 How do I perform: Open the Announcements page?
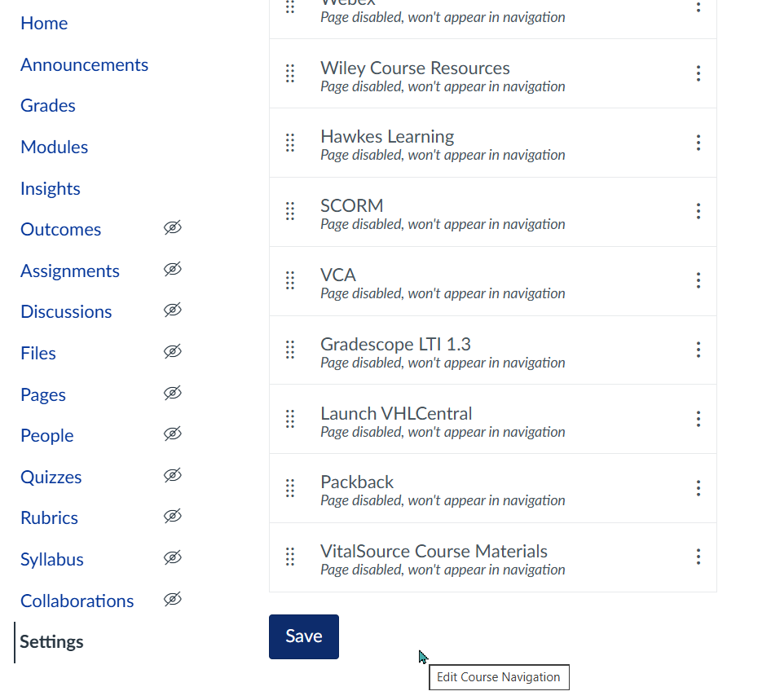[84, 64]
